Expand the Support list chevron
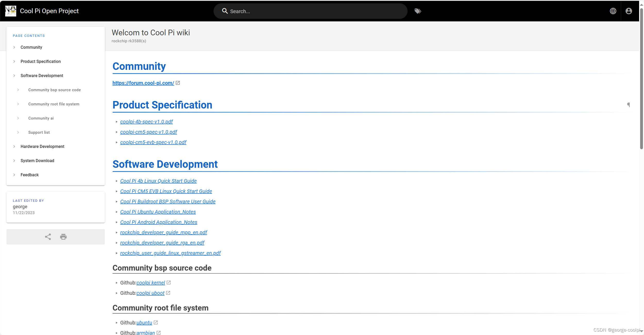This screenshot has height=335, width=644. [18, 132]
